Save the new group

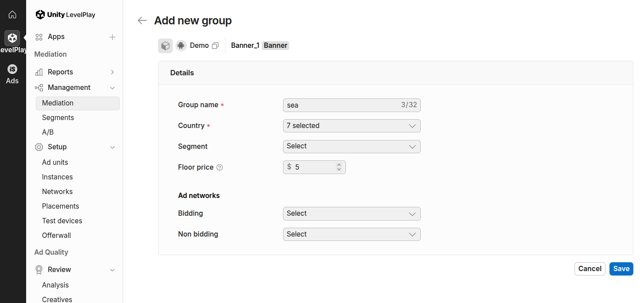click(621, 269)
